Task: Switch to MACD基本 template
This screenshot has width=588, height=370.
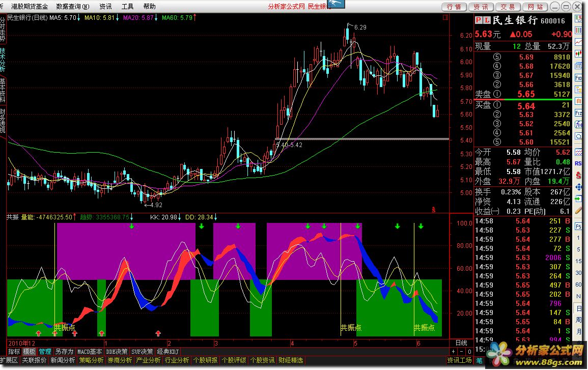Action: pos(90,352)
